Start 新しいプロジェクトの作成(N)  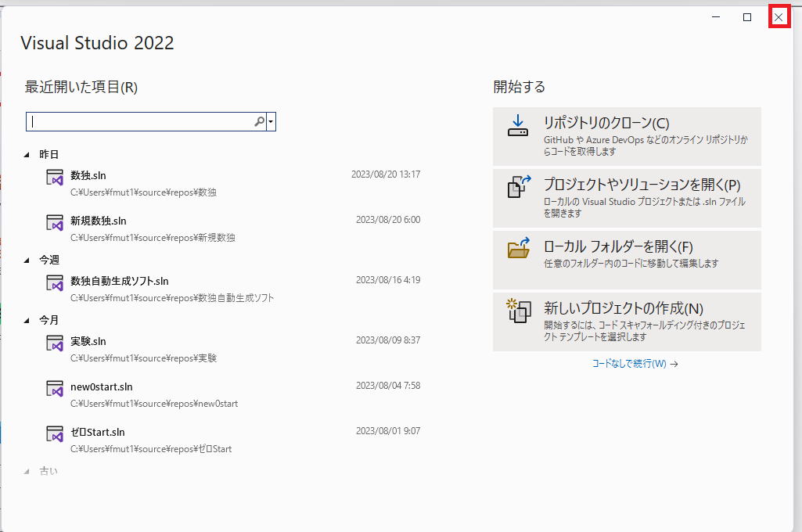(x=627, y=322)
